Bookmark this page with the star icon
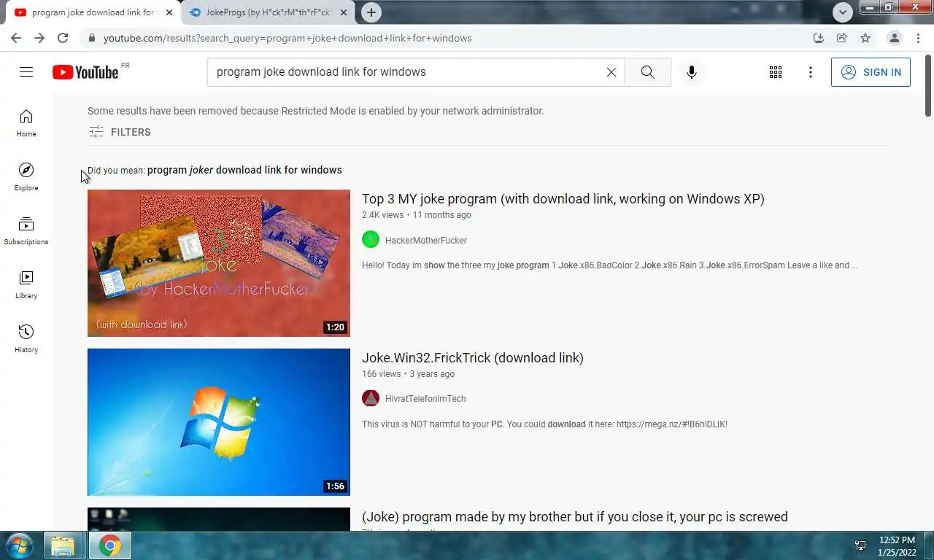 (865, 38)
